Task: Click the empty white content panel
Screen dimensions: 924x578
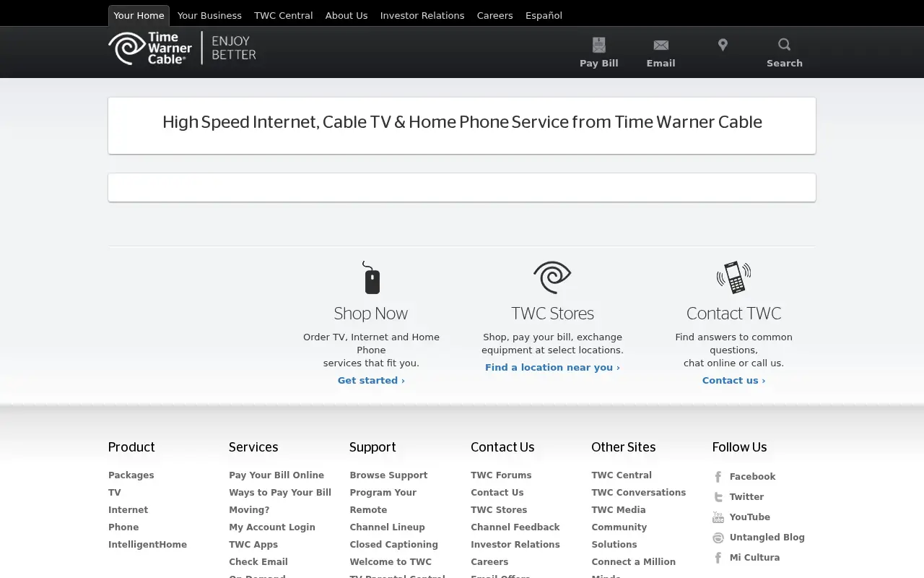Action: pos(462,188)
